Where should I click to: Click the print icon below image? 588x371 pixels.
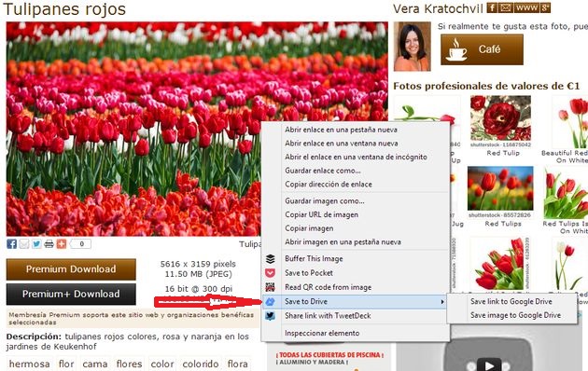pos(49,244)
